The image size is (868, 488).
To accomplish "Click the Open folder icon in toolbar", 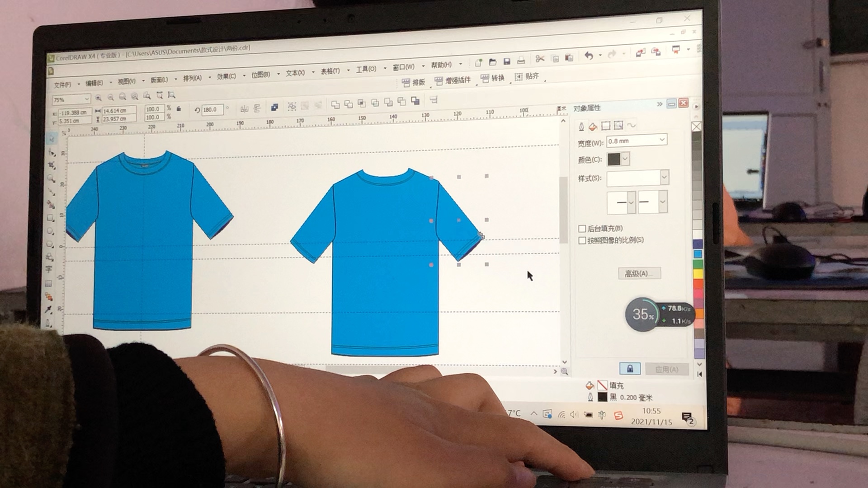I will pyautogui.click(x=493, y=61).
